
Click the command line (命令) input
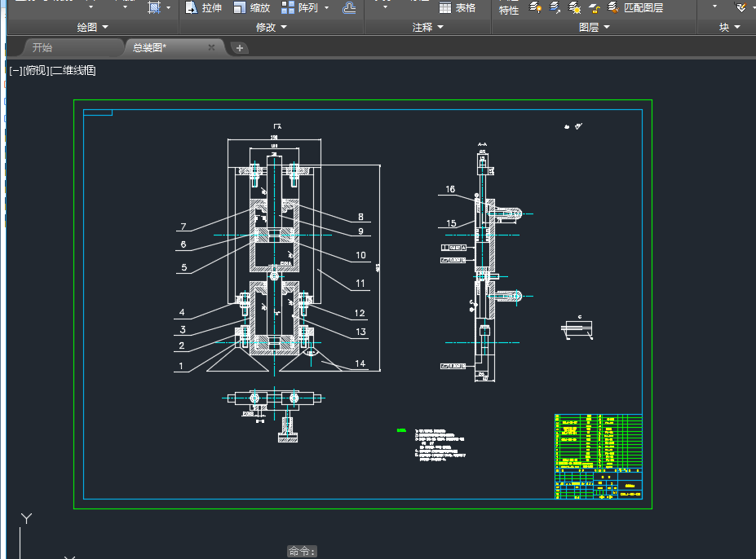302,552
